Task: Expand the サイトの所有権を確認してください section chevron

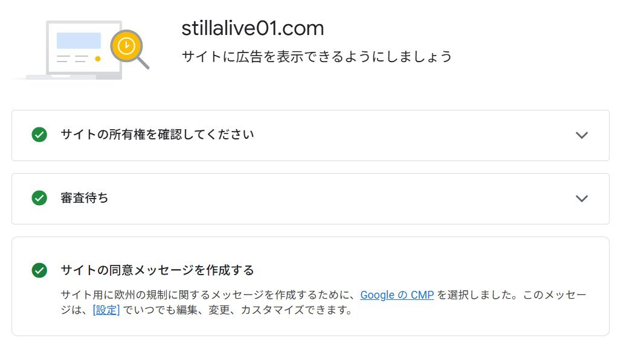Action: tap(582, 135)
